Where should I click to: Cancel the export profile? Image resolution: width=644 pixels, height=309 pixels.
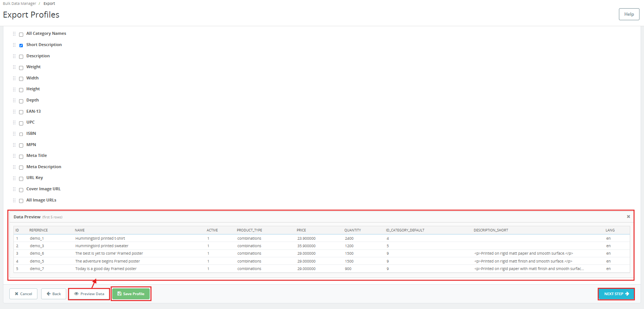point(23,294)
